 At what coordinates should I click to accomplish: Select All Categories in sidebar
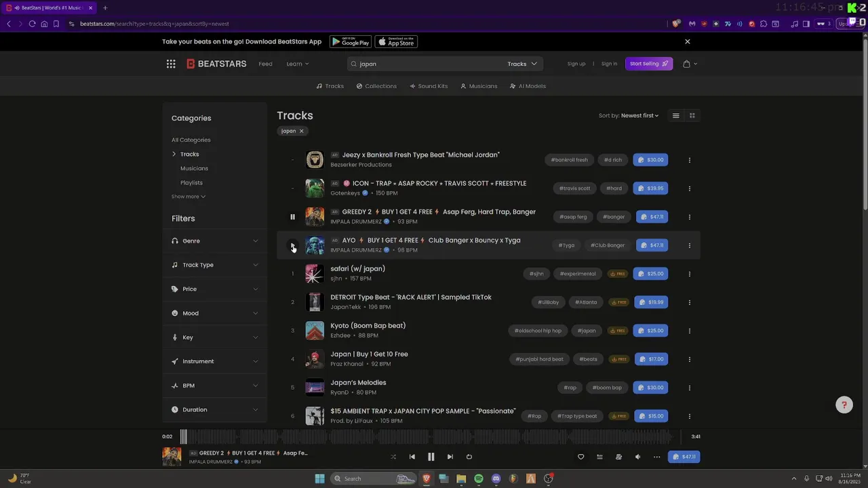[191, 140]
